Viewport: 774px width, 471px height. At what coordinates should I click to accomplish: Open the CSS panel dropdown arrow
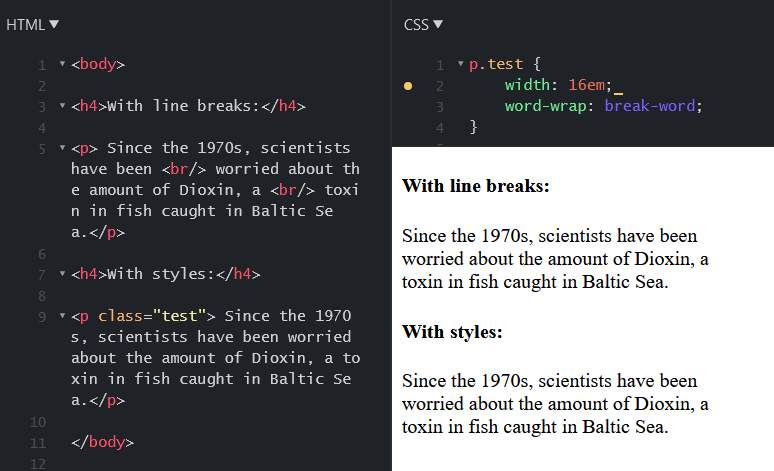[438, 24]
